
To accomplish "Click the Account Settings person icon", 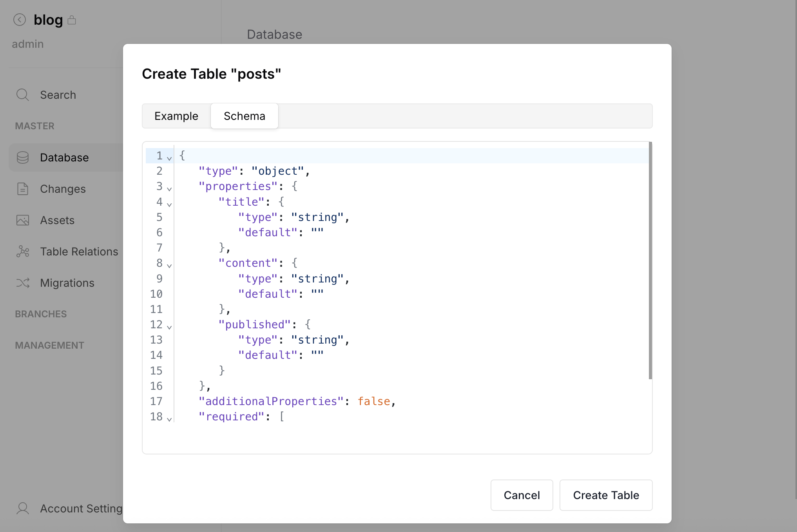I will [x=23, y=508].
